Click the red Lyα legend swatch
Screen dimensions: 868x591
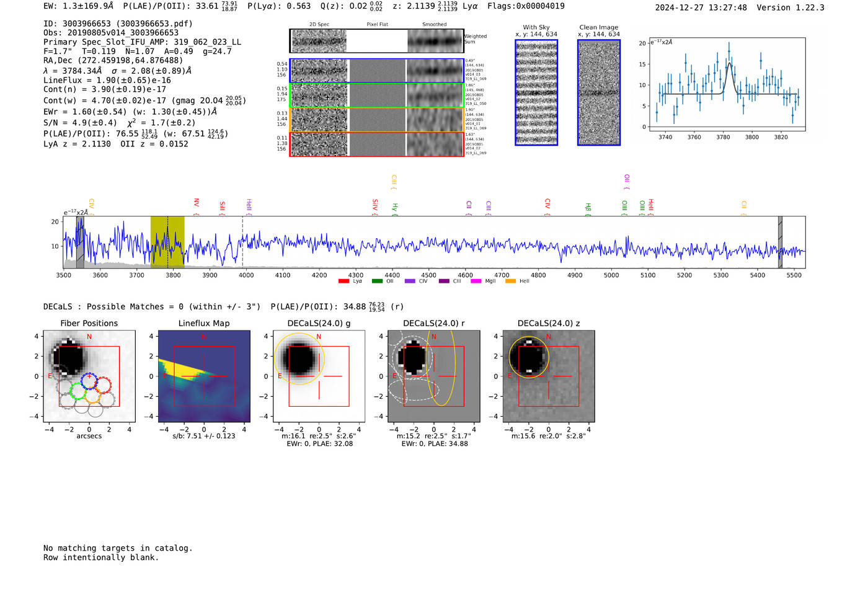[x=343, y=281]
